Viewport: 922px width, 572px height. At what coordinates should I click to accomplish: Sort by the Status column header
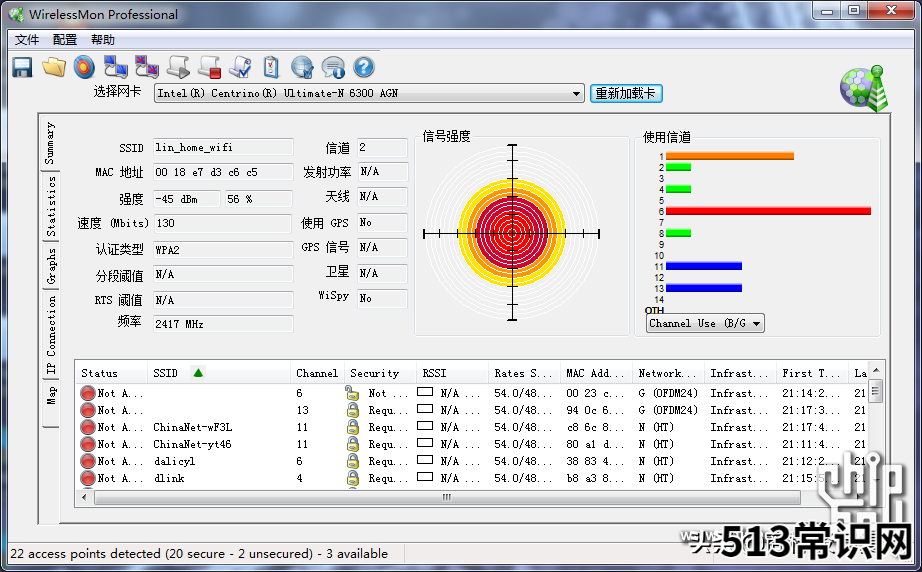[112, 373]
